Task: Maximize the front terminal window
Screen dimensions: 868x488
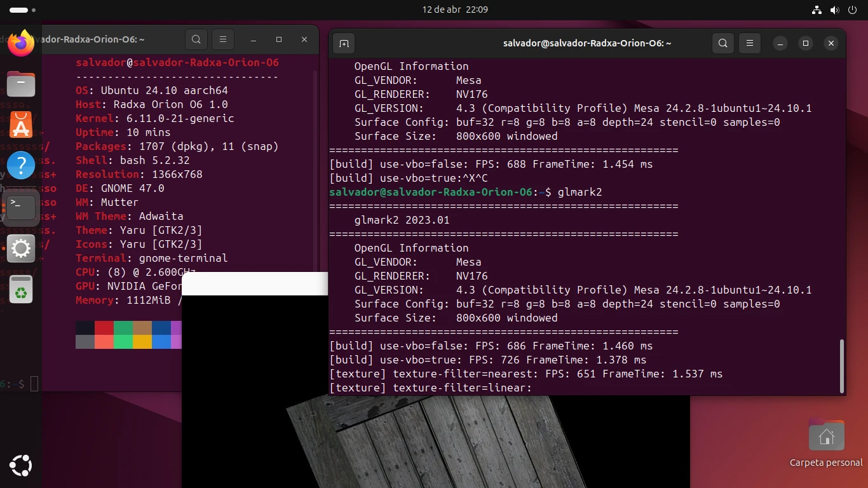Action: click(806, 43)
